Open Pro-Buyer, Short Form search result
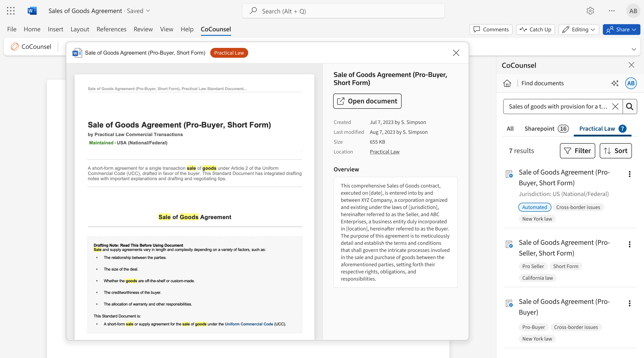The height and width of the screenshot is (358, 644). pos(564,178)
